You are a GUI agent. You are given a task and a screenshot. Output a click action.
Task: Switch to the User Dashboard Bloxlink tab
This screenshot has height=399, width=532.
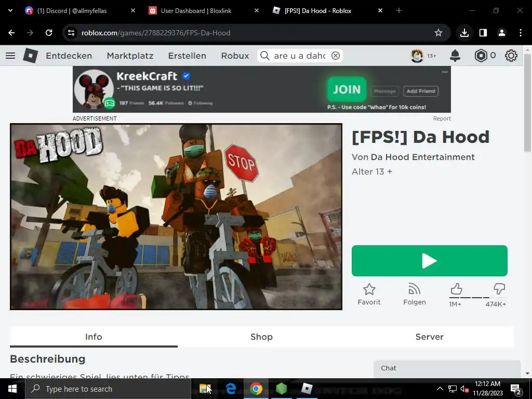point(196,10)
